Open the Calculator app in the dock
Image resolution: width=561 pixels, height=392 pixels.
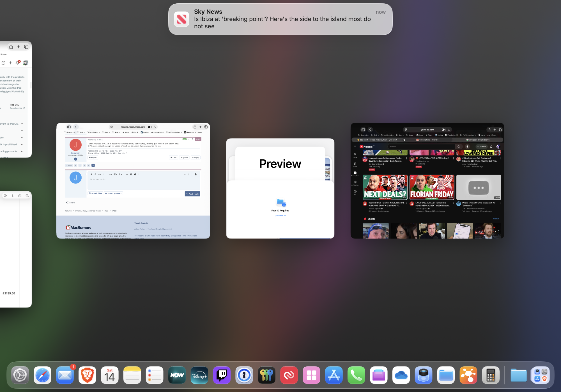click(x=491, y=375)
